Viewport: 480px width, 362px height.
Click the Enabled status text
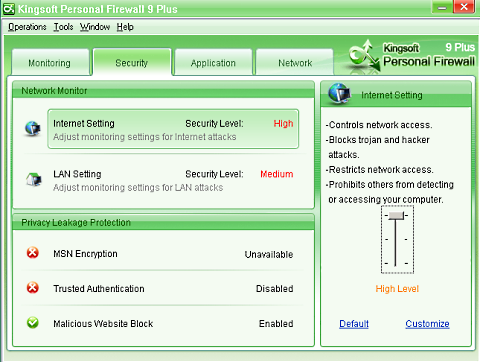coord(276,324)
